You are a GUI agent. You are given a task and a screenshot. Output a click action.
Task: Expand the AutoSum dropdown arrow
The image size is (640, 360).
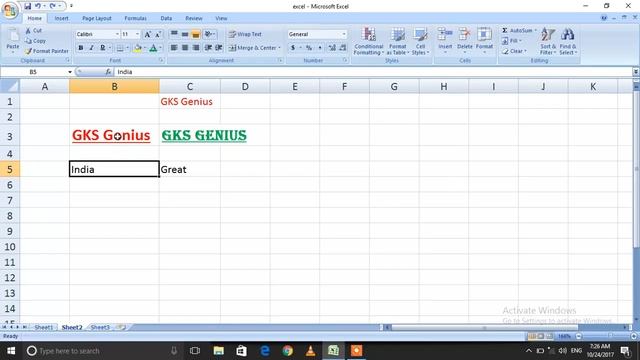tap(536, 31)
